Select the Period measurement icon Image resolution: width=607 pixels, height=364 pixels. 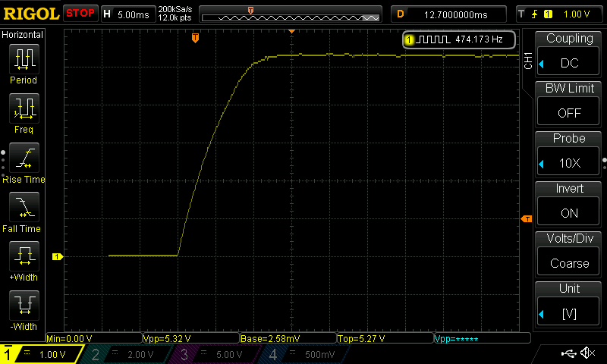(24, 61)
